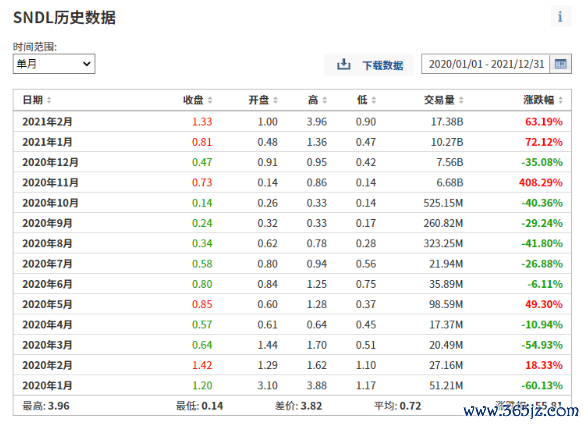Click the 差价: 3.82 summary
586x426 pixels.
coord(299,406)
